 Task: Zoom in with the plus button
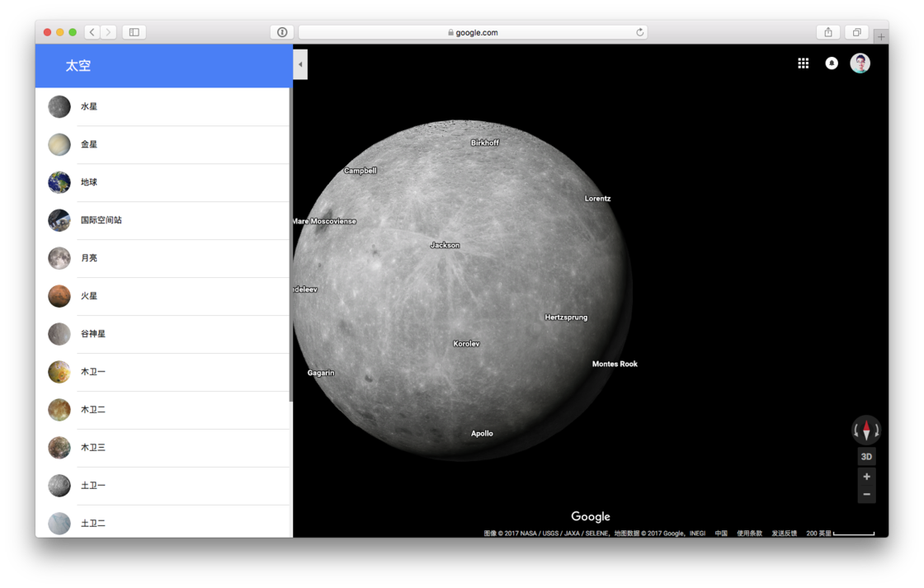coord(866,477)
